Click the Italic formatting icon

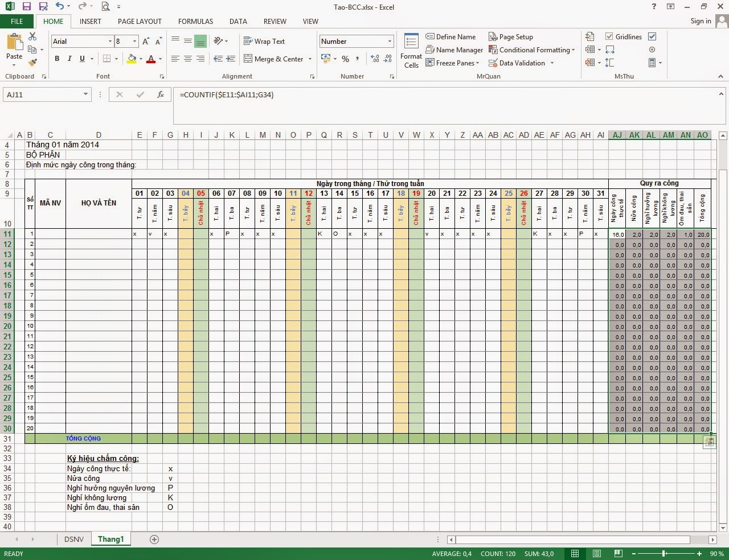(69, 59)
